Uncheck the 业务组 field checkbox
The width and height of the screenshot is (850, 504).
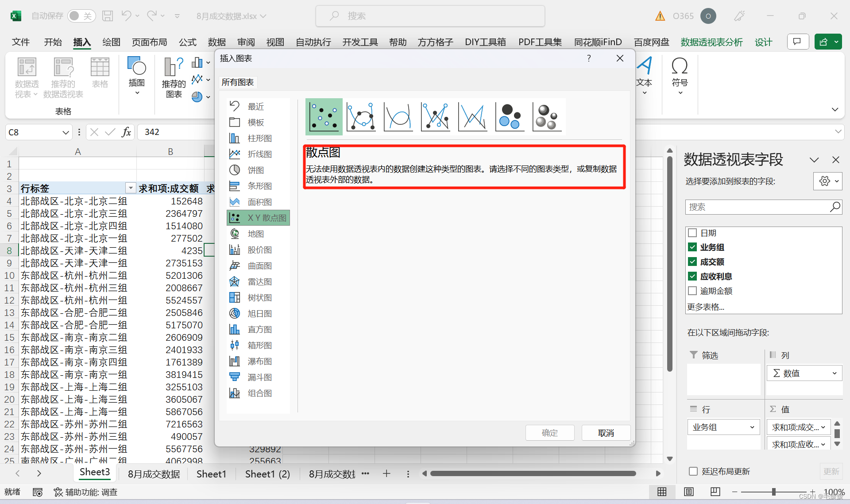pyautogui.click(x=692, y=247)
